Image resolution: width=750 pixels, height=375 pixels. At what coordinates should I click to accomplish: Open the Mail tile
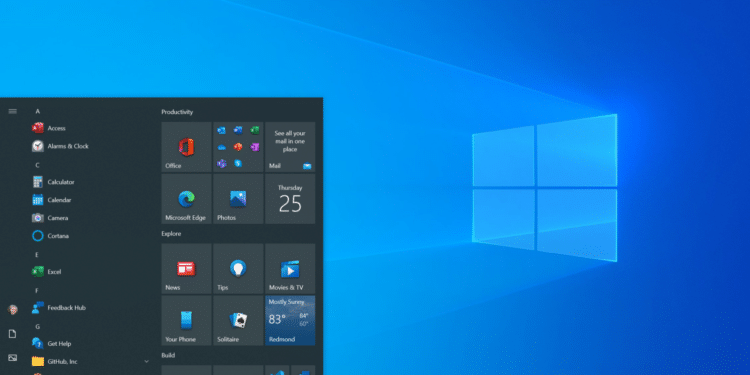coord(290,147)
